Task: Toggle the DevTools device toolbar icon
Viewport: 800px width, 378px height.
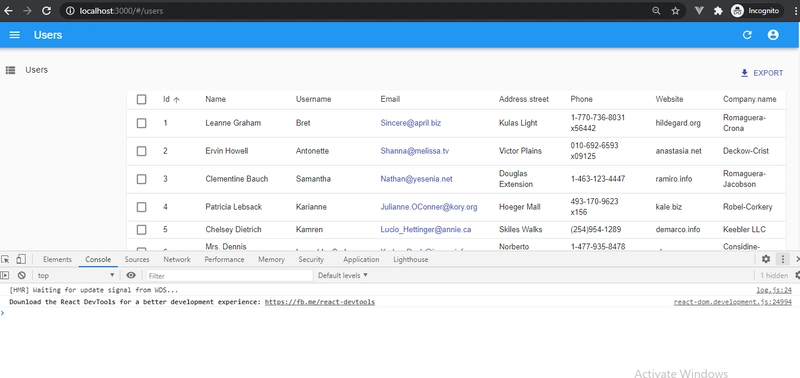Action: click(20, 259)
